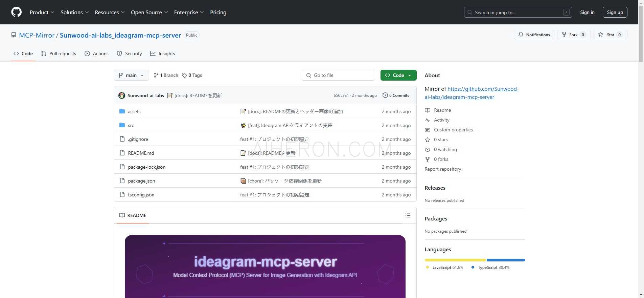This screenshot has width=644, height=298.
Task: Click the Go to file input
Action: click(x=338, y=75)
